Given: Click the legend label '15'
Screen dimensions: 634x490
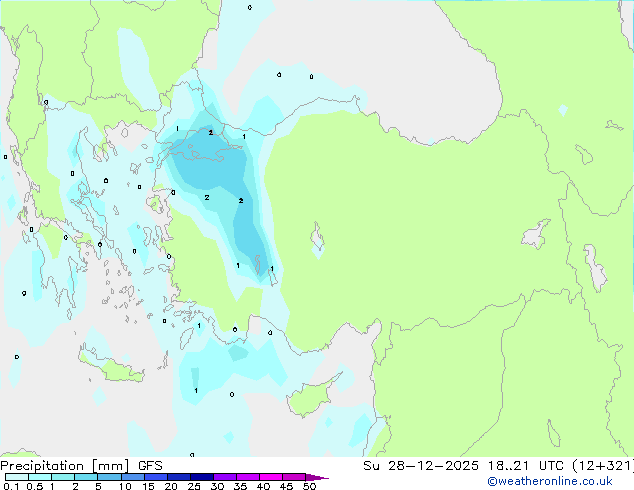Looking at the screenshot, I should [x=148, y=486].
